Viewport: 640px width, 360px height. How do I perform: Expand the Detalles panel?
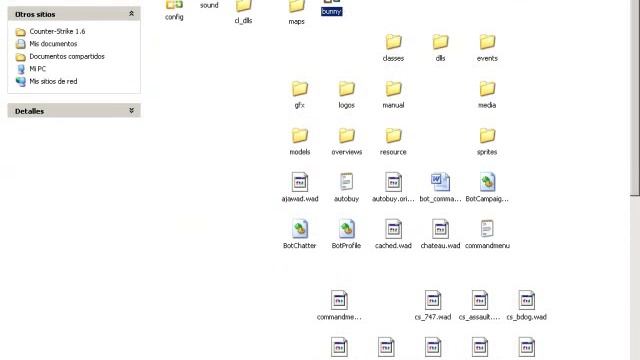click(131, 111)
